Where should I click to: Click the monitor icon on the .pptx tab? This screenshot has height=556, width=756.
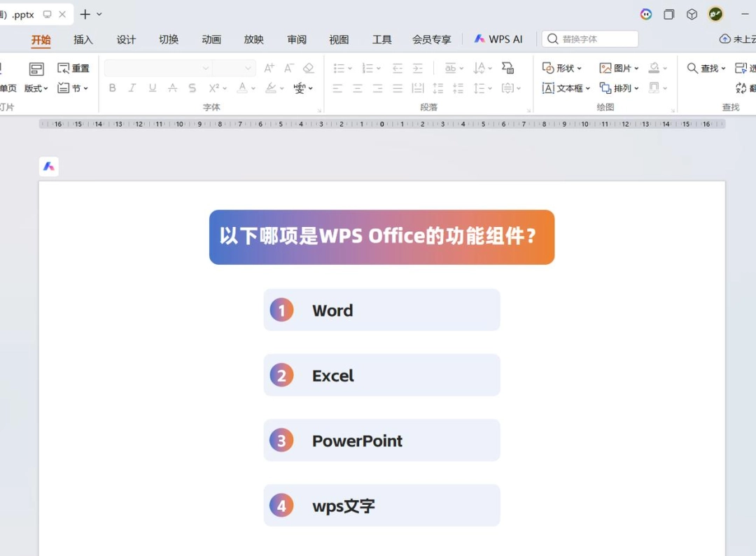pos(48,15)
